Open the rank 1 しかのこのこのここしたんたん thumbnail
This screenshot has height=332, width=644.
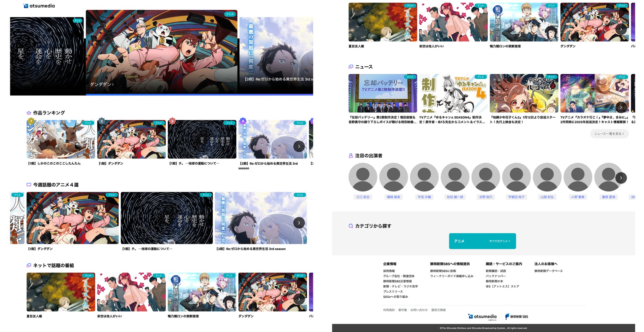coord(61,139)
